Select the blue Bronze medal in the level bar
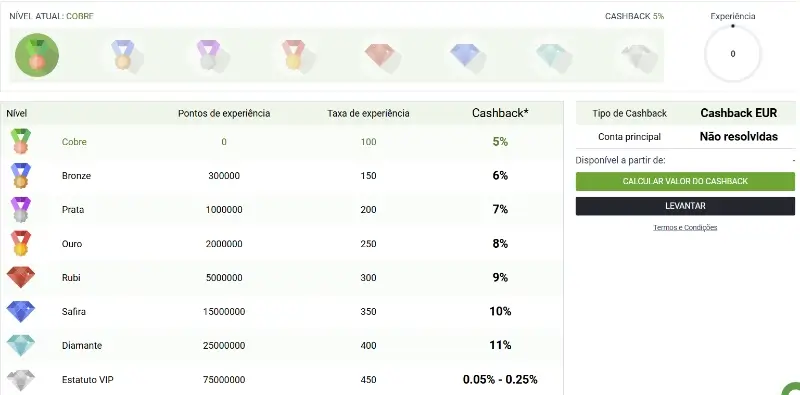The height and width of the screenshot is (395, 800). click(123, 55)
